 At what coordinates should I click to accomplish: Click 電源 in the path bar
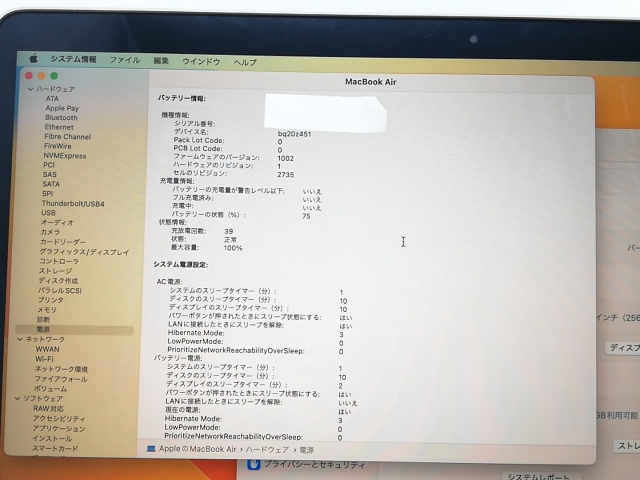pyautogui.click(x=307, y=450)
